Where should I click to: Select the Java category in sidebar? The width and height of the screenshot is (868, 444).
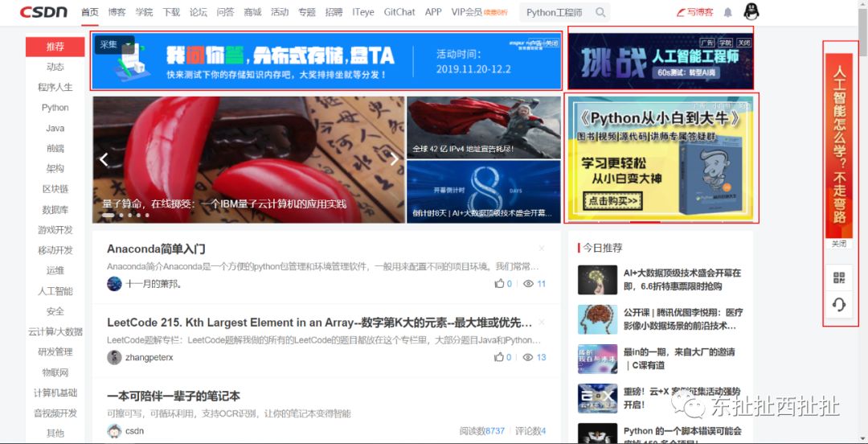click(55, 128)
